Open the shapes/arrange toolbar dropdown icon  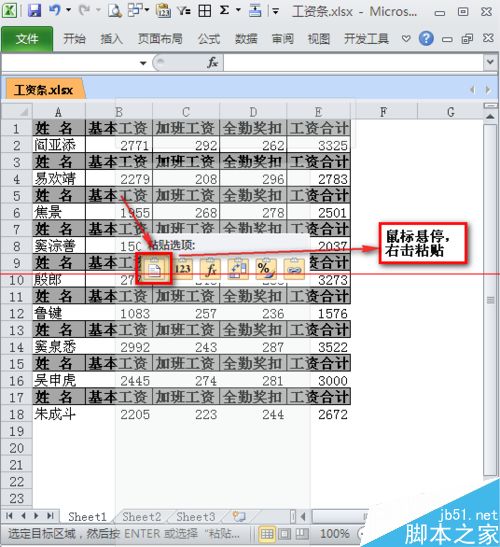[x=138, y=10]
